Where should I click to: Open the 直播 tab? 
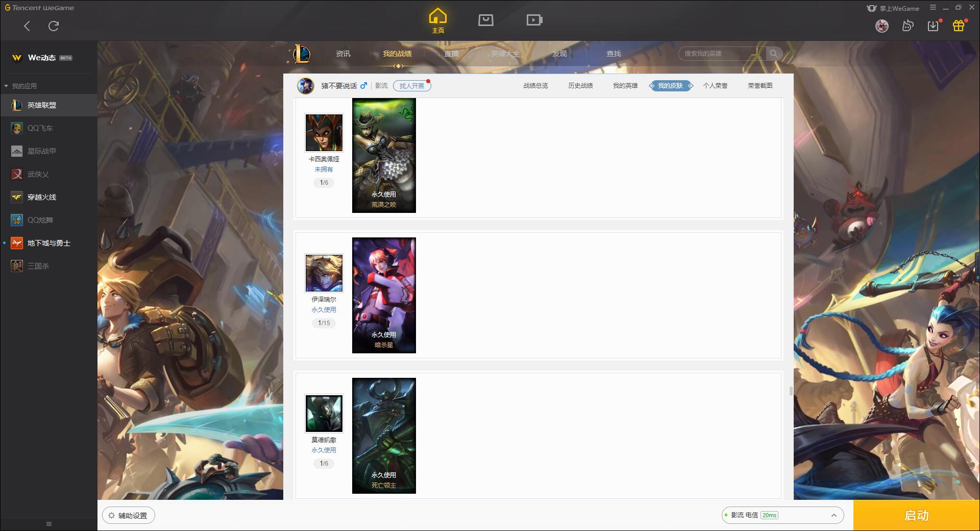[451, 54]
